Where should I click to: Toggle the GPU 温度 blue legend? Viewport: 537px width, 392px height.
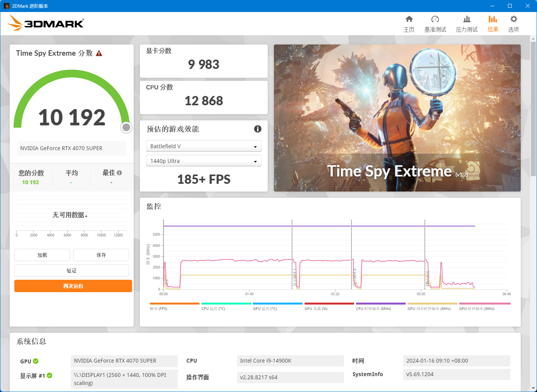277,306
